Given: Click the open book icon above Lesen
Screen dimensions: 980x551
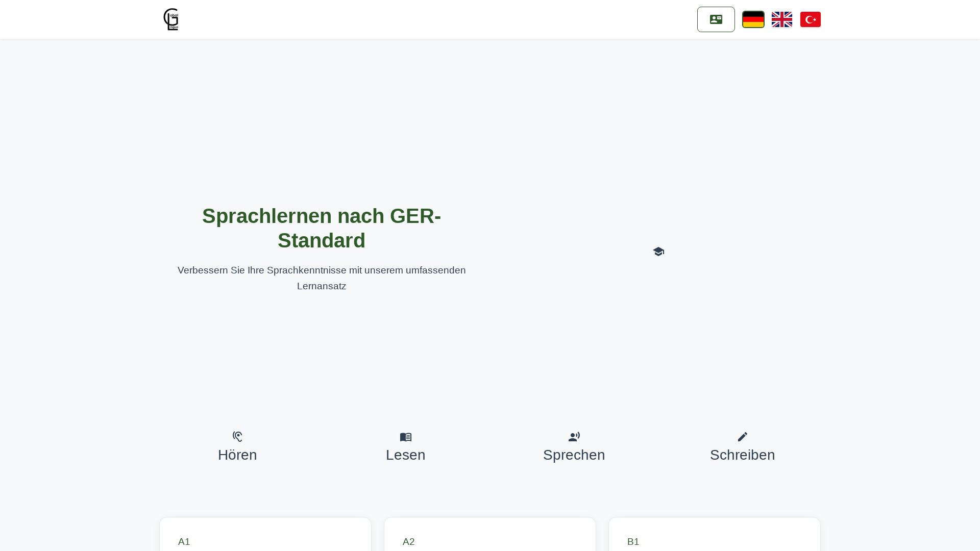Looking at the screenshot, I should pos(405,437).
